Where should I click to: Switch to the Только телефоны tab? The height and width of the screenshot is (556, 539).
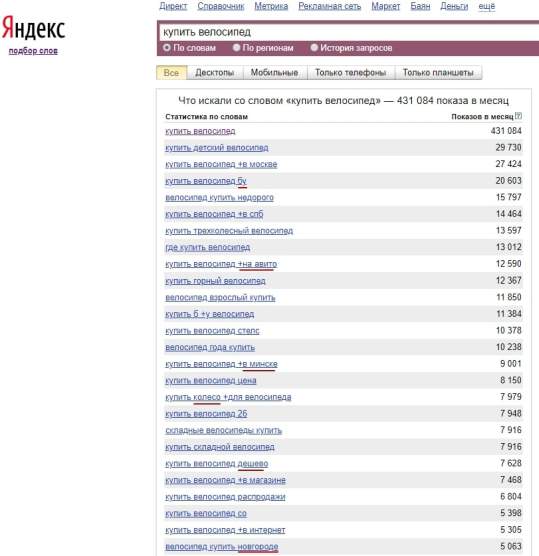tap(351, 73)
